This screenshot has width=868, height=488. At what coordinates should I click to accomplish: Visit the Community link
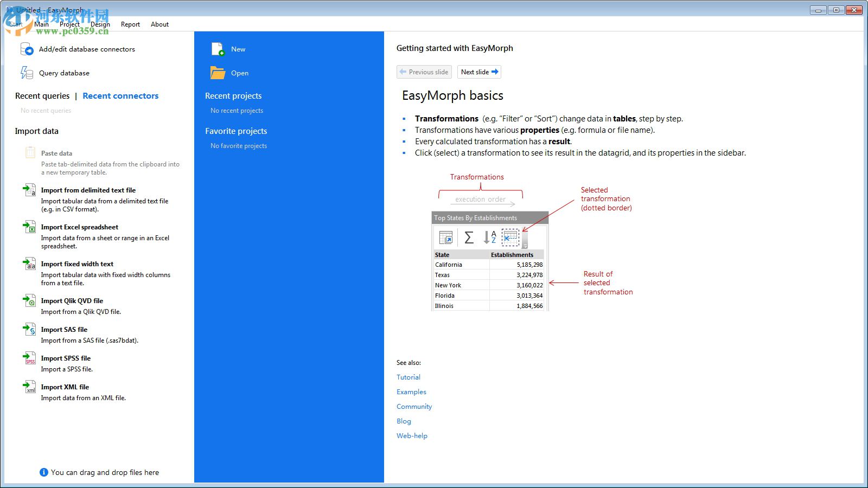pyautogui.click(x=414, y=406)
